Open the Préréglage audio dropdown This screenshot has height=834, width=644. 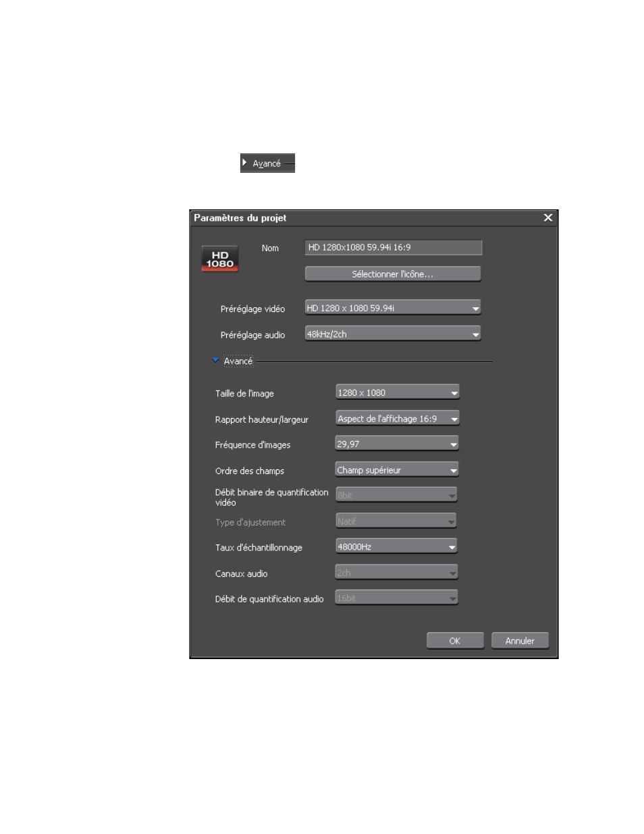click(x=393, y=334)
